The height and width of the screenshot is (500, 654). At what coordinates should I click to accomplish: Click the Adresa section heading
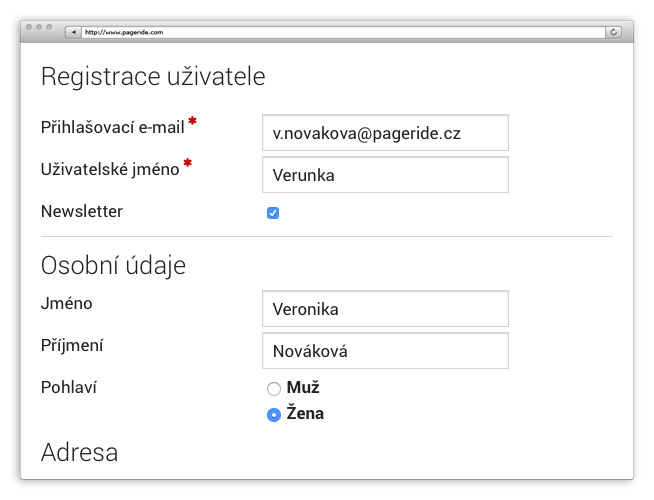pyautogui.click(x=79, y=452)
